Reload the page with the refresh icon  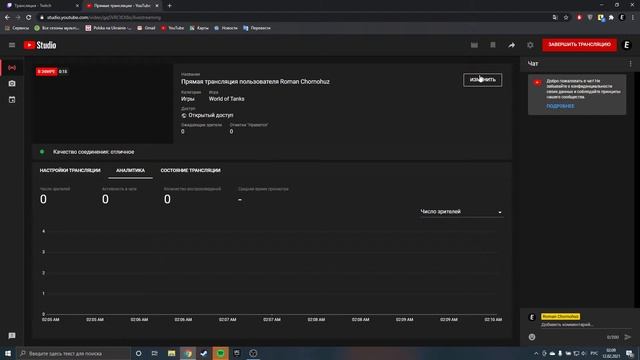[x=29, y=18]
